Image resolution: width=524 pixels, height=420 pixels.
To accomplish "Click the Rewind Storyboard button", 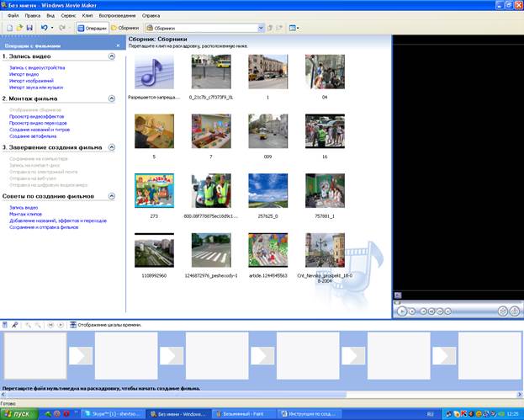I will pos(50,325).
